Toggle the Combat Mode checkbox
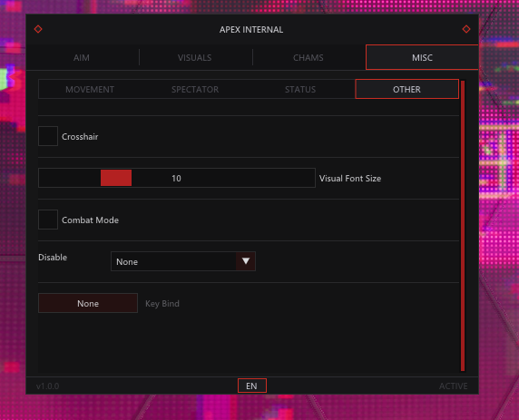Image resolution: width=519 pixels, height=420 pixels. point(48,220)
